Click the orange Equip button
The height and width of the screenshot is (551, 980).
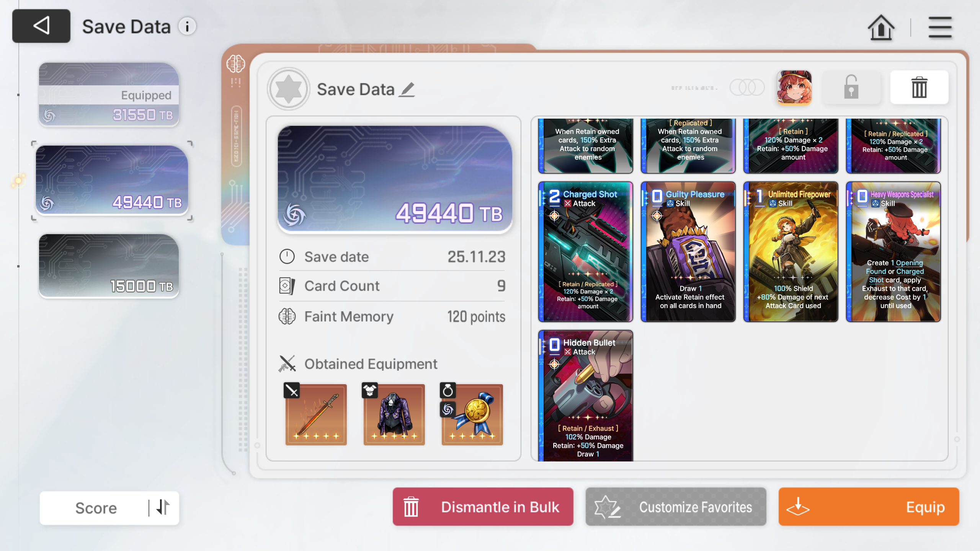tap(869, 507)
